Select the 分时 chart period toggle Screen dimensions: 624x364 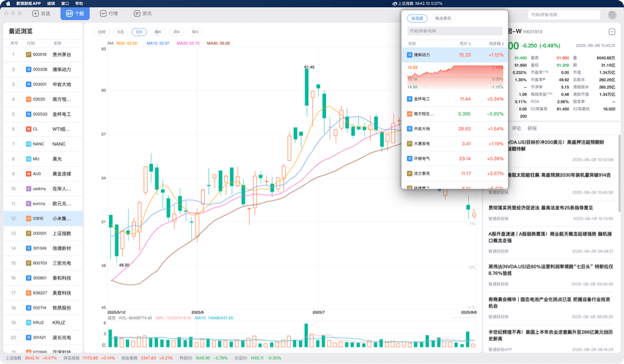click(x=101, y=32)
